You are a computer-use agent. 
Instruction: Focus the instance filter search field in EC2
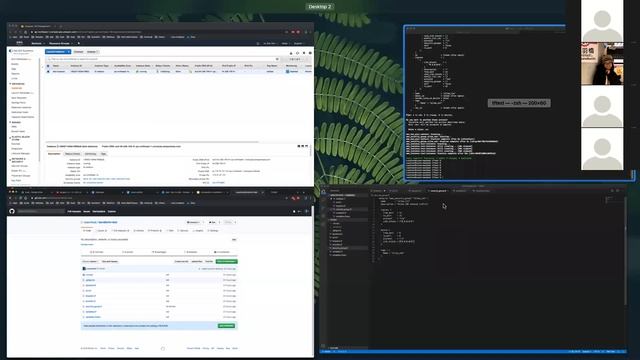(x=162, y=59)
